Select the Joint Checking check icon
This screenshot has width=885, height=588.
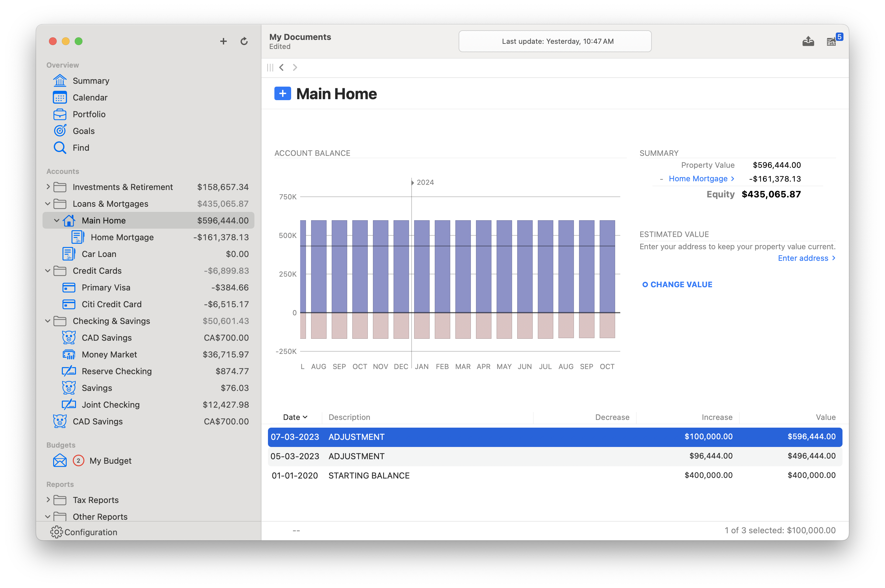click(69, 405)
